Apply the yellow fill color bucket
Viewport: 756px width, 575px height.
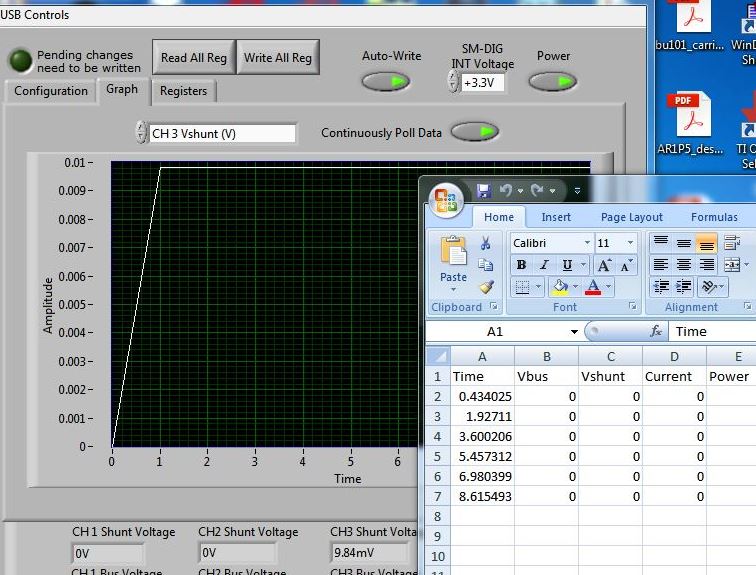point(560,287)
